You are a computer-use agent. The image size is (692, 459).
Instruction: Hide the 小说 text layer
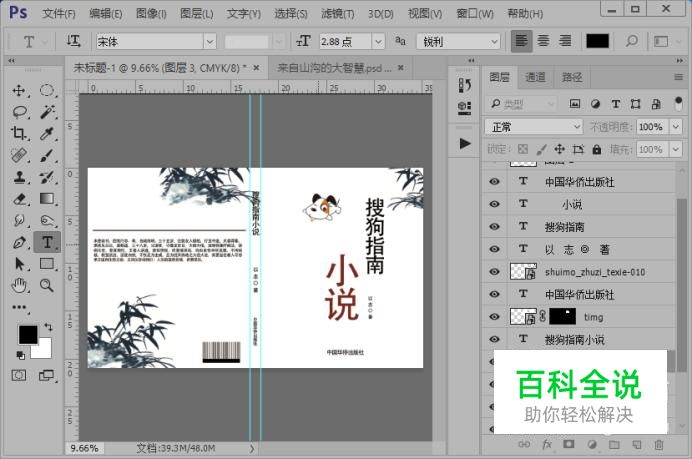494,204
